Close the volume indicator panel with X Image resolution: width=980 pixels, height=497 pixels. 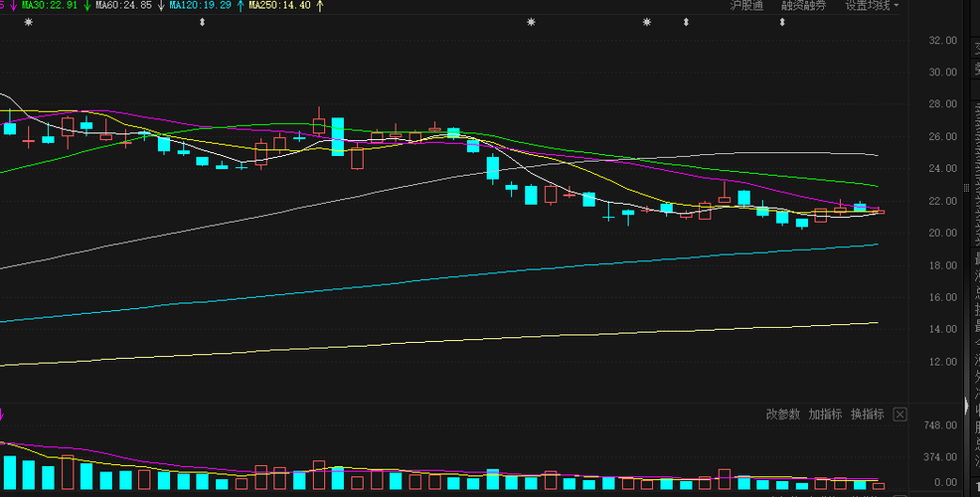coord(899,414)
